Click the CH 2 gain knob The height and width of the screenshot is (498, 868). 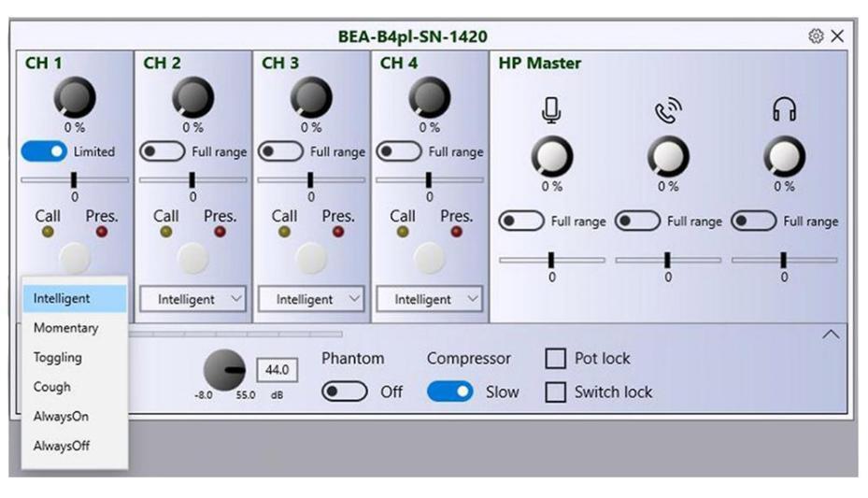192,97
